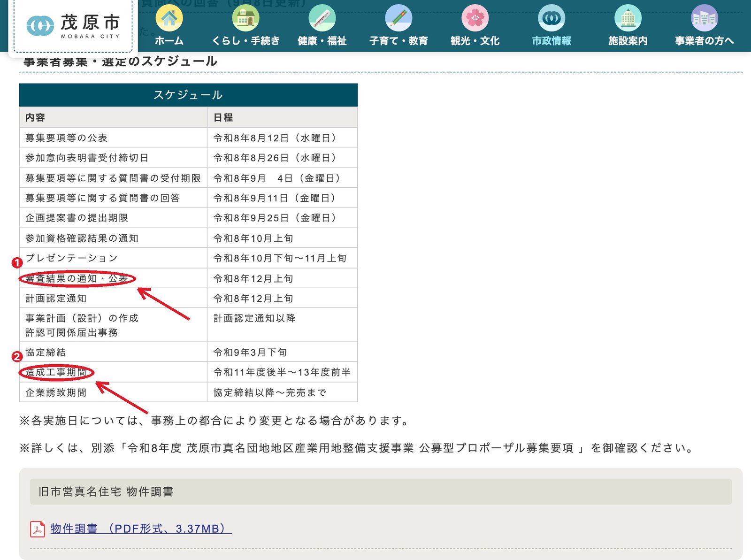
Task: Click 令和9年3月下旬 date cell
Action: tap(282, 352)
